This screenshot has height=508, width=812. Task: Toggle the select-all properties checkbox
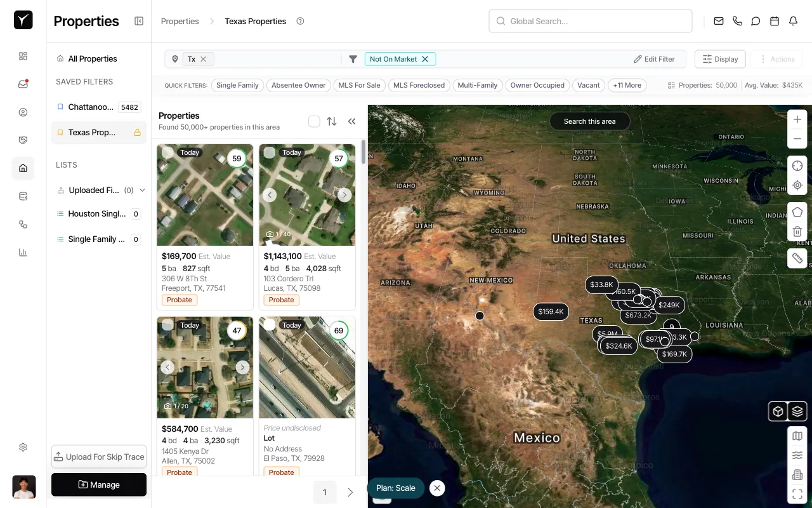pyautogui.click(x=314, y=121)
